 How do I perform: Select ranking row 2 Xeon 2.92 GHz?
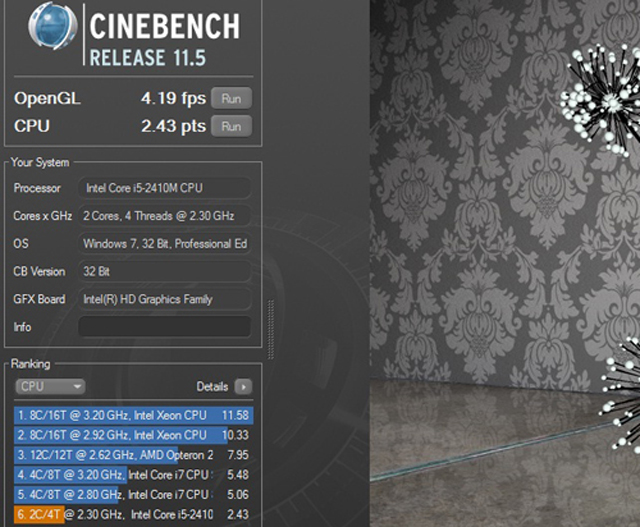click(133, 435)
